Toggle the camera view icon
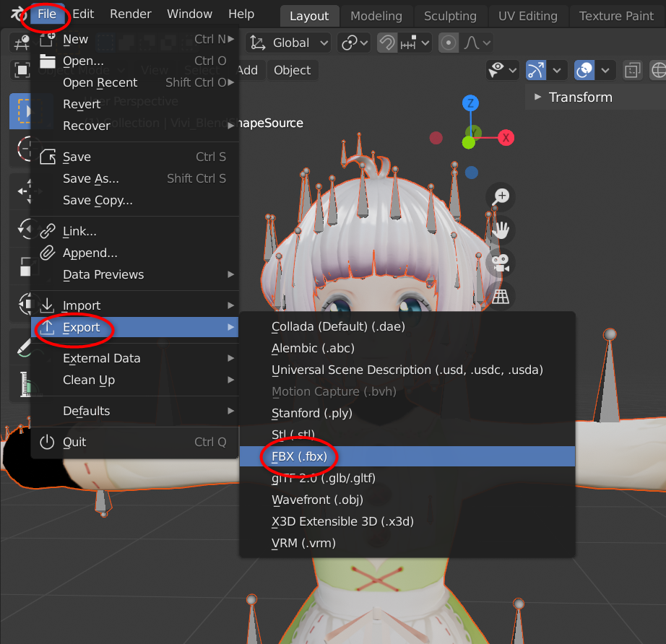 pyautogui.click(x=501, y=263)
